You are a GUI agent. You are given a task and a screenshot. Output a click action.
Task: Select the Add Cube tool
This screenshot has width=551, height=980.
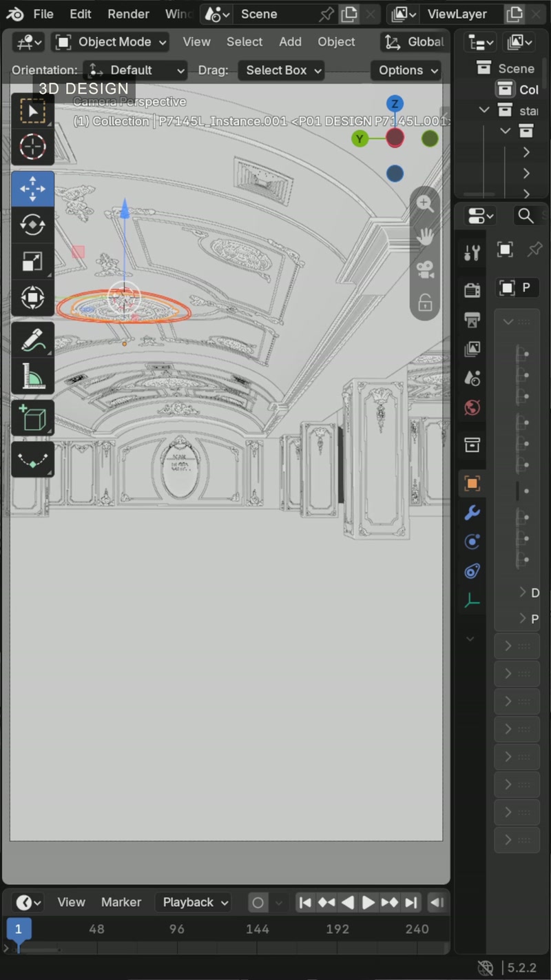32,418
